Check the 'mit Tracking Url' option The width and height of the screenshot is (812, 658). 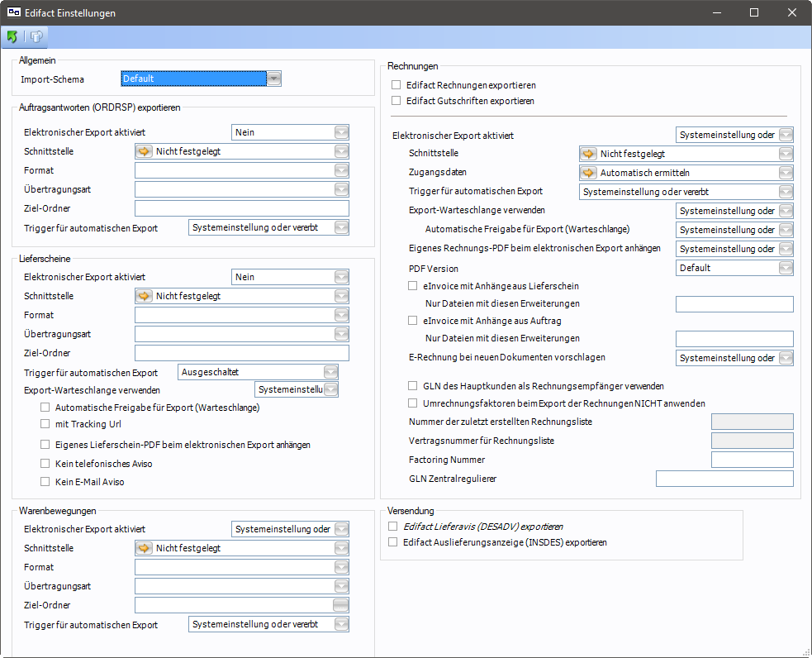pyautogui.click(x=46, y=424)
